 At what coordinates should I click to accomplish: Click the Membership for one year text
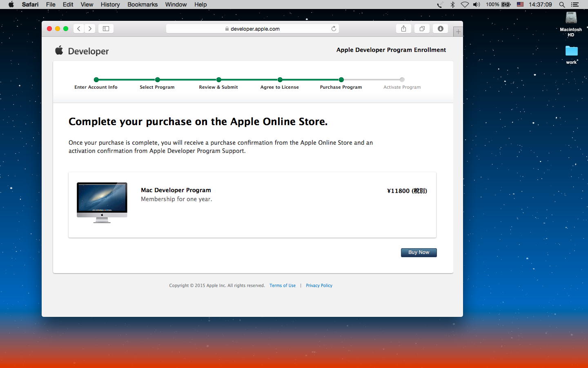point(176,199)
